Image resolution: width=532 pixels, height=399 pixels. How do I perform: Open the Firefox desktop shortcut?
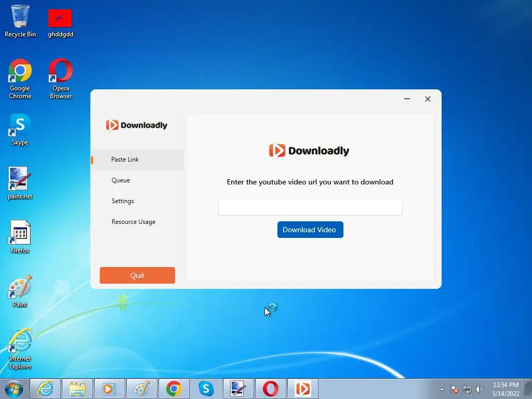point(20,237)
